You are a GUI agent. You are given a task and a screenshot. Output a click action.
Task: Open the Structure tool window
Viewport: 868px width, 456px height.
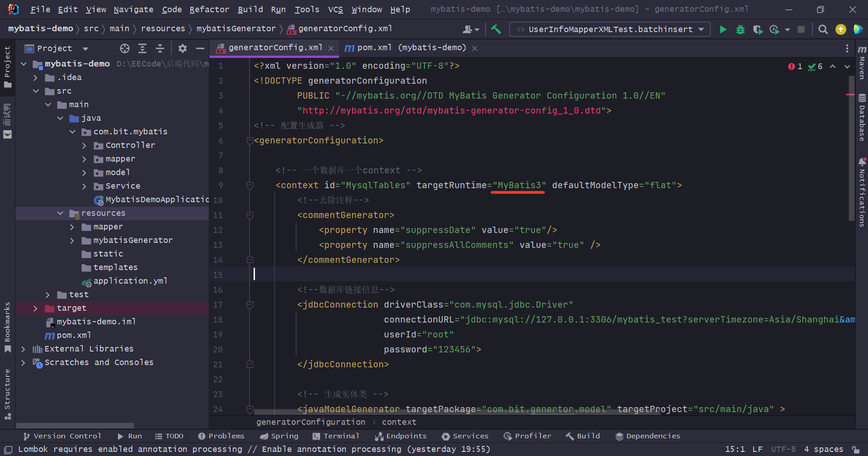[7, 394]
